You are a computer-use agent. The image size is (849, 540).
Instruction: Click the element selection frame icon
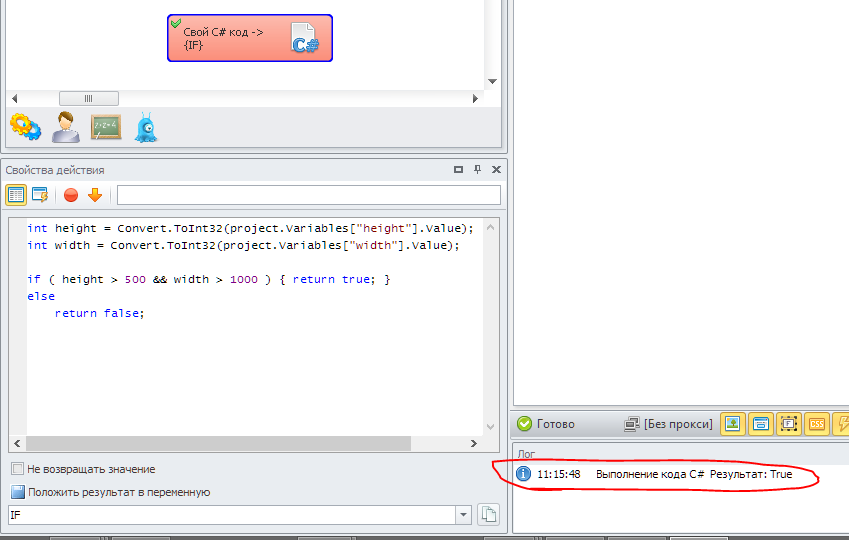[789, 424]
